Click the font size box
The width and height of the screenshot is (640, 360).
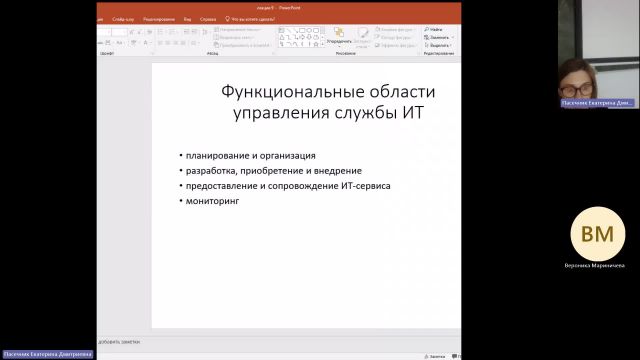[119, 32]
